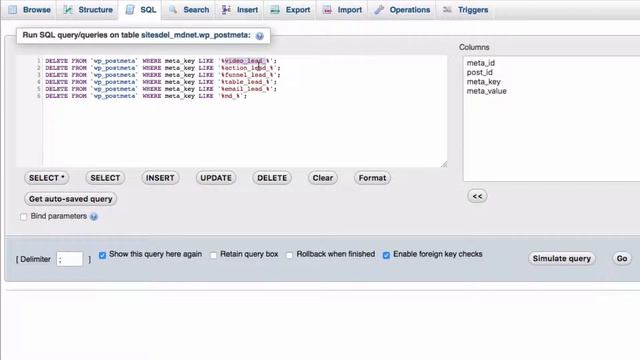Grab the SQL textarea resize handle
This screenshot has width=640, height=360.
click(444, 164)
